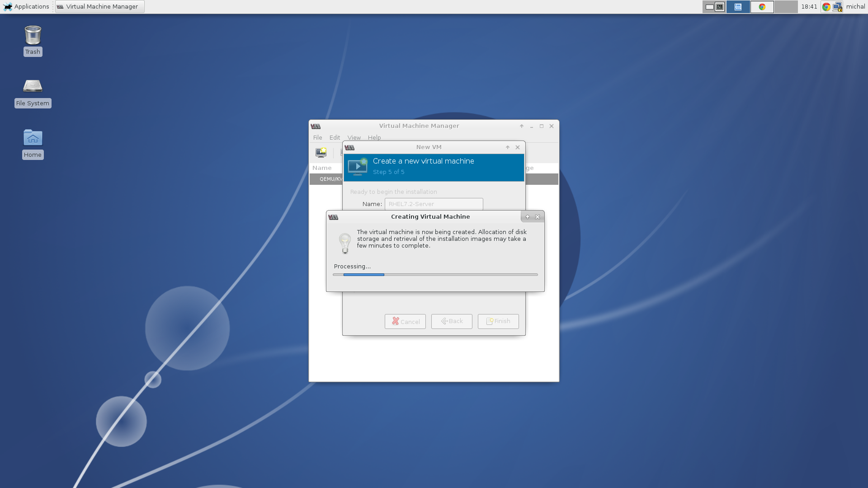Viewport: 868px width, 488px height.
Task: Click 'Ready to begin the installation' text
Action: 394,192
